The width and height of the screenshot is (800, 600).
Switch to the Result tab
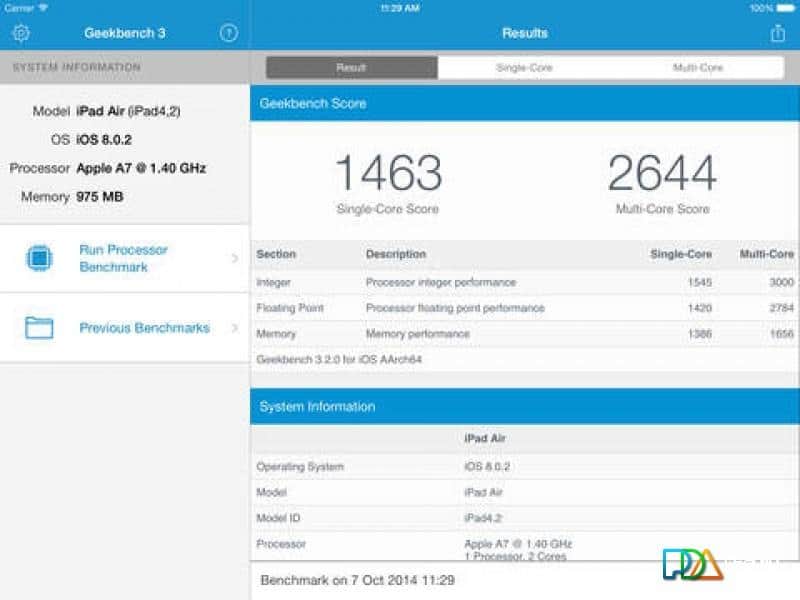click(x=351, y=68)
